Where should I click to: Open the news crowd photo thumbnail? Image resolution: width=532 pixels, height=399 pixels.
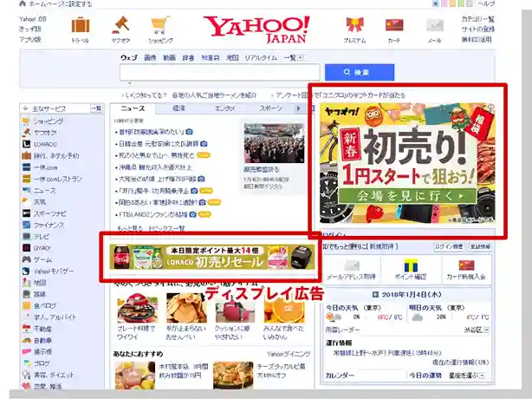[x=274, y=143]
